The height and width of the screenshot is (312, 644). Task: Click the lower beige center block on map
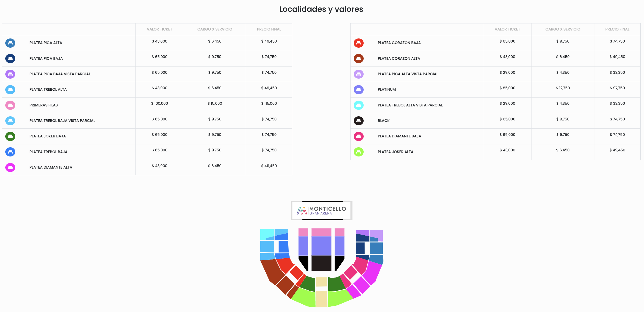pos(322,298)
